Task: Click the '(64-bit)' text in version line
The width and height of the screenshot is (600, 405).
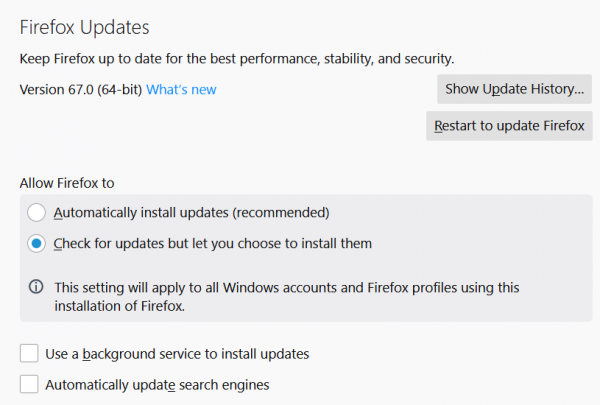Action: click(120, 90)
